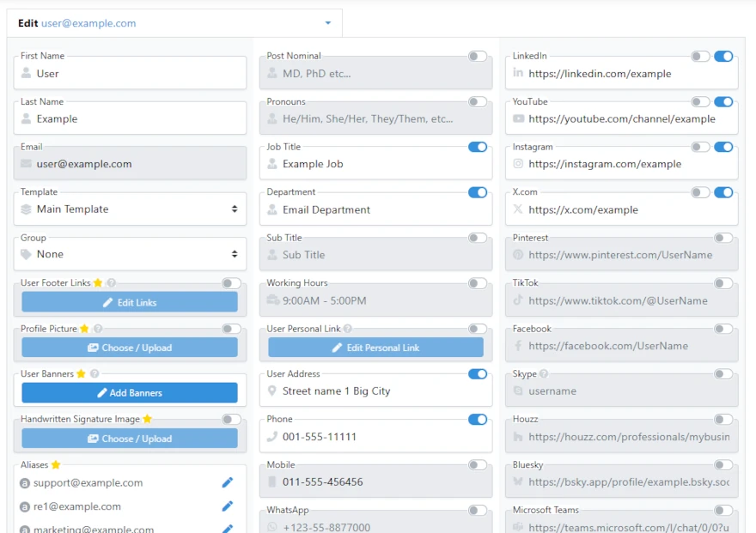Viewport: 756px width, 533px height.
Task: Expand the Group dropdown set to None
Action: (x=130, y=255)
